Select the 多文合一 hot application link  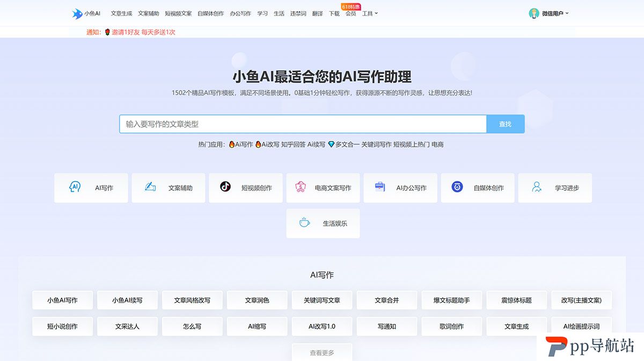pos(343,145)
